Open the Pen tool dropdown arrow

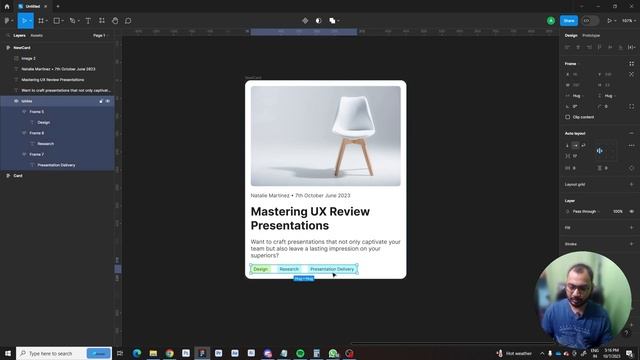pyautogui.click(x=78, y=21)
